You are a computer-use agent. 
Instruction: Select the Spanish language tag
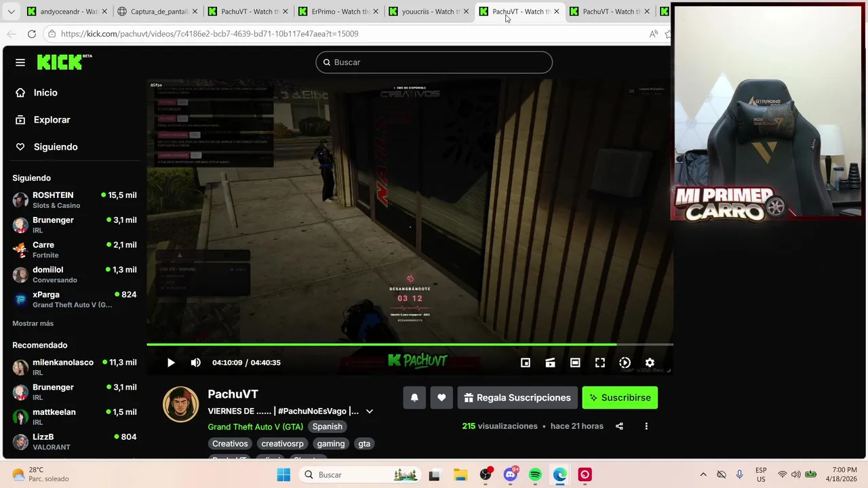point(327,427)
